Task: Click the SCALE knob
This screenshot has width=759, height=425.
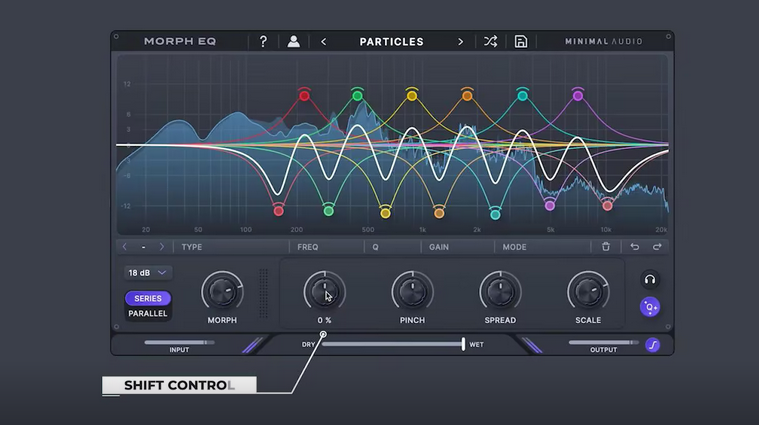Action: pyautogui.click(x=588, y=292)
